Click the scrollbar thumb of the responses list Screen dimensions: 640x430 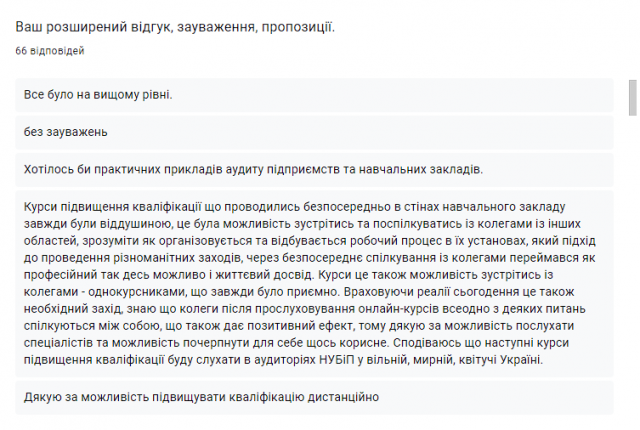click(633, 98)
